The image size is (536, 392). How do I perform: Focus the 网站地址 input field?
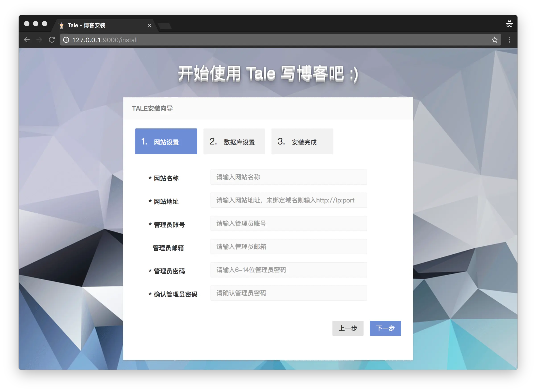pos(289,200)
